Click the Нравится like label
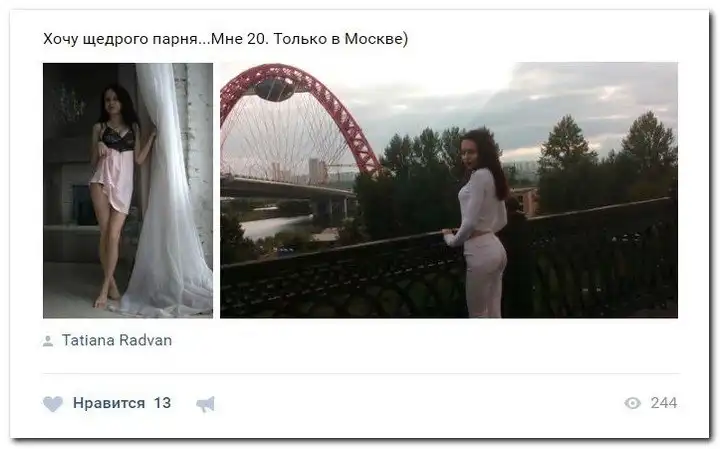This screenshot has width=720, height=449. (109, 403)
